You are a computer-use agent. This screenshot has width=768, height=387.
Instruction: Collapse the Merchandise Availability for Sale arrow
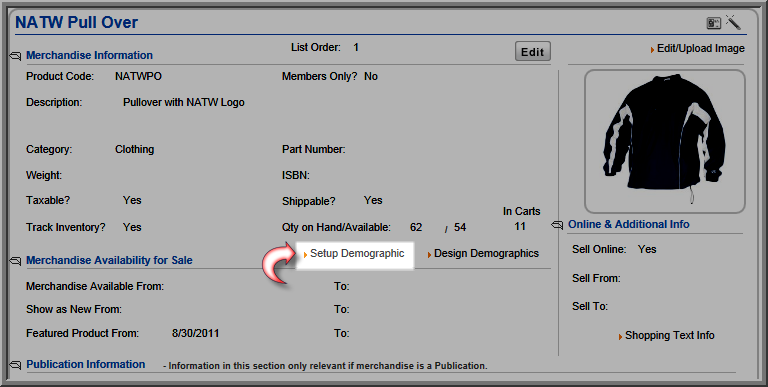[15, 261]
